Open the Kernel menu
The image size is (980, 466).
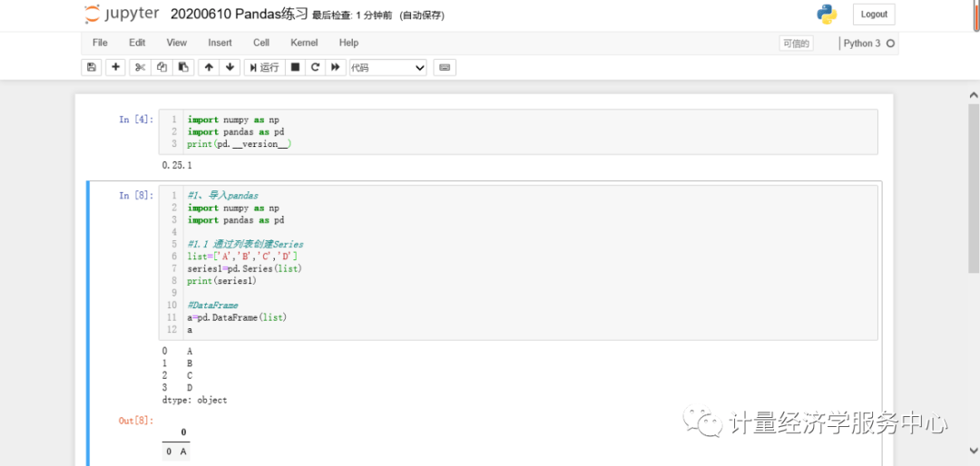[304, 43]
